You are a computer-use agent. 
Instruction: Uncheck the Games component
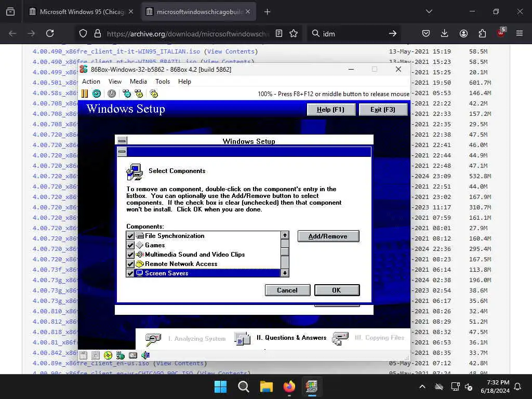130,245
